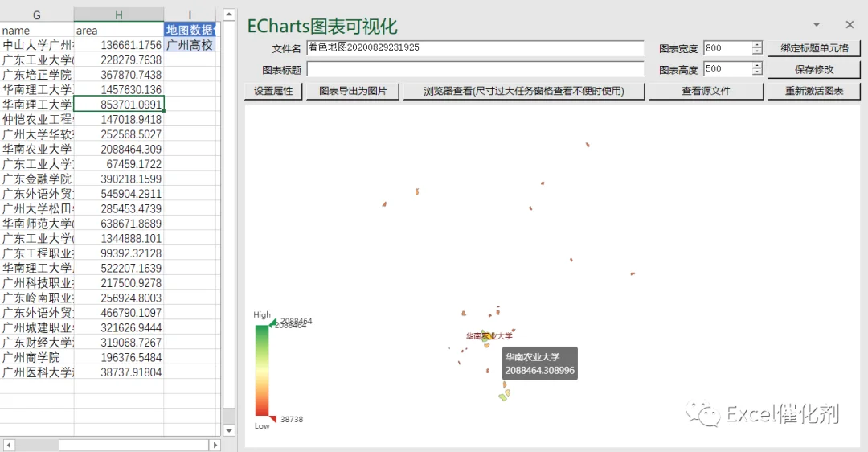Export chart via 图表导出为图片 button

point(353,91)
